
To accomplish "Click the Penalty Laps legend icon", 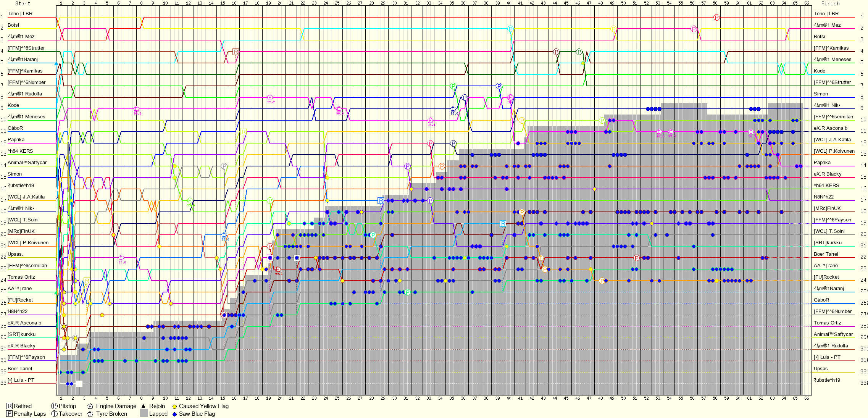I will coord(10,414).
